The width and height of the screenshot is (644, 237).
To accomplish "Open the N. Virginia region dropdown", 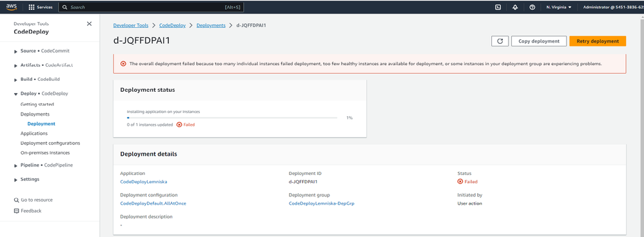I will pos(558,7).
